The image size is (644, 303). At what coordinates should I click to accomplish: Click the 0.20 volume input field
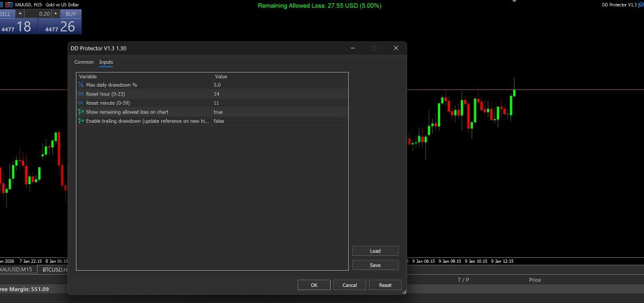tap(38, 14)
